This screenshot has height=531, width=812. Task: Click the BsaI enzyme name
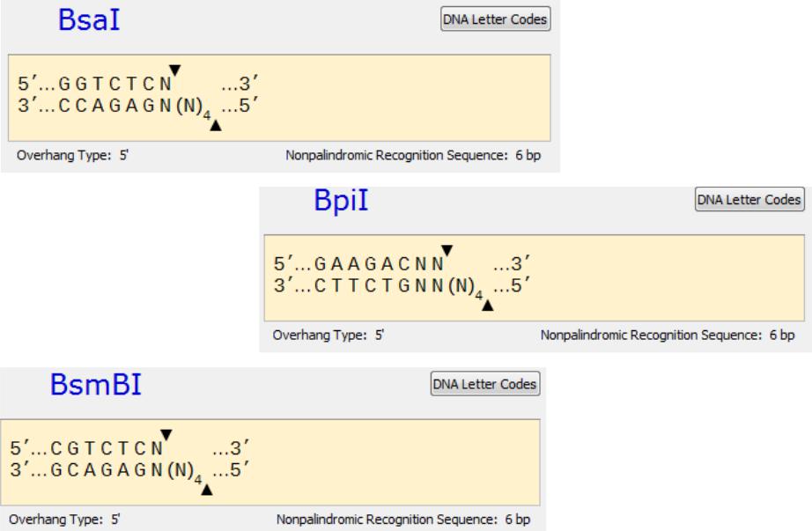pyautogui.click(x=89, y=20)
